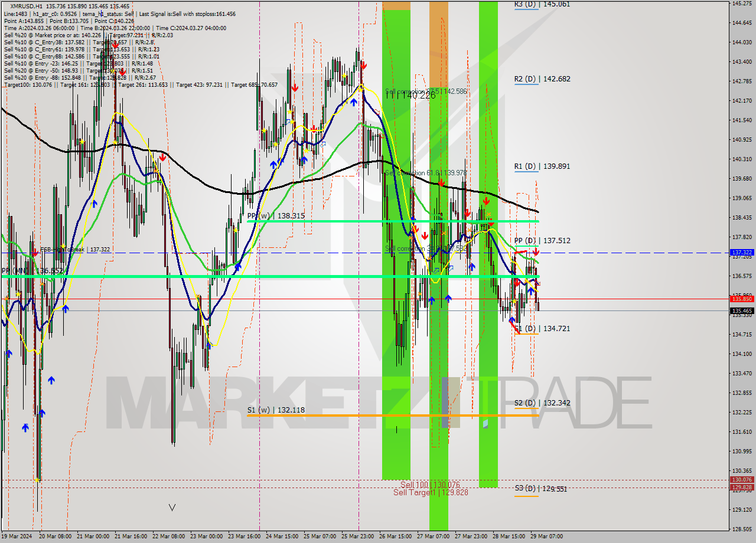Click the 22 Mar 08:00 time label
Viewport: 756px width, 543px height.
coord(168,537)
